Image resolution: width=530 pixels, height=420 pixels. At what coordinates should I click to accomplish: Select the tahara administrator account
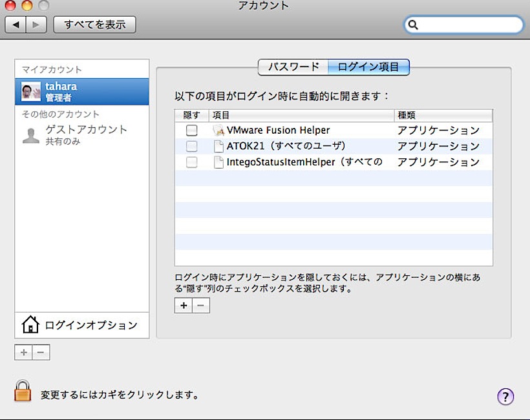coord(82,92)
